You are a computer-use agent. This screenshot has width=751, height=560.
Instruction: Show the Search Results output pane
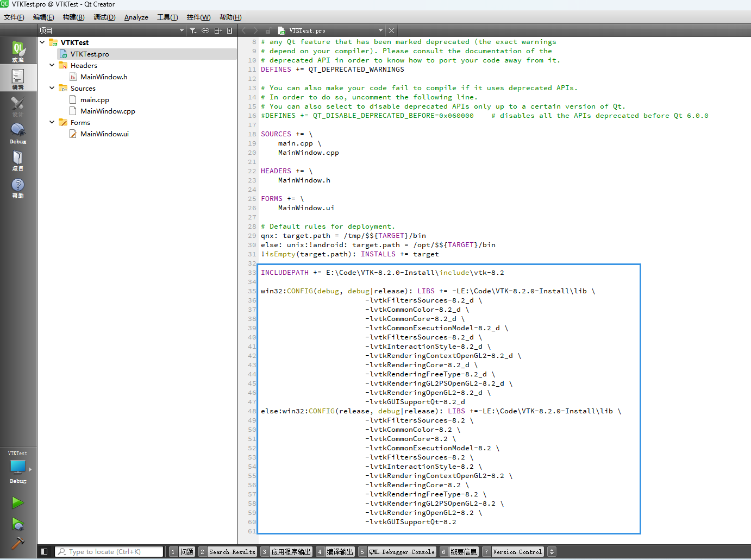coord(231,552)
